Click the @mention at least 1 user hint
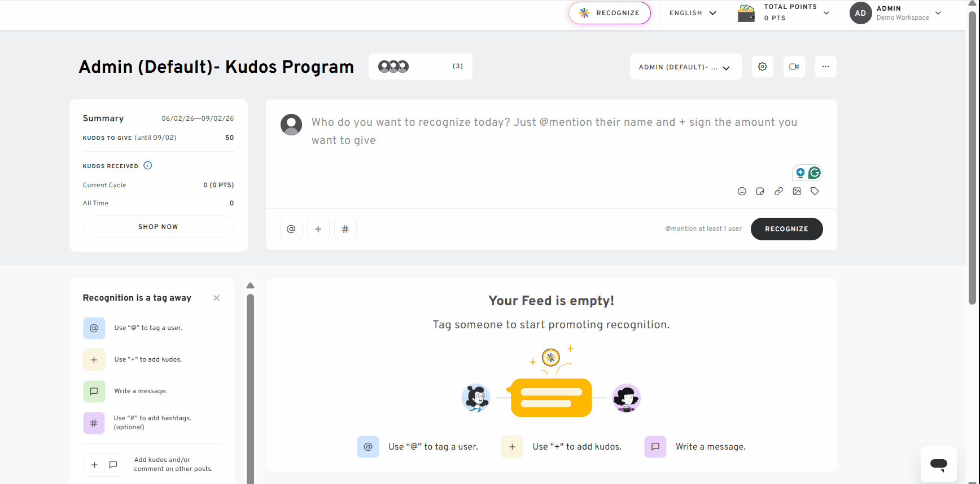Viewport: 980px width, 484px height. pyautogui.click(x=703, y=228)
